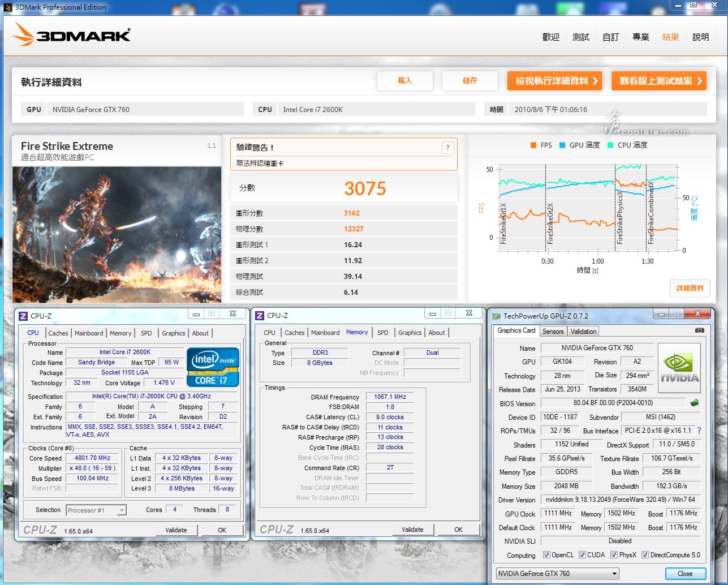Open About tab in CPU-Z CPU window

(200, 333)
